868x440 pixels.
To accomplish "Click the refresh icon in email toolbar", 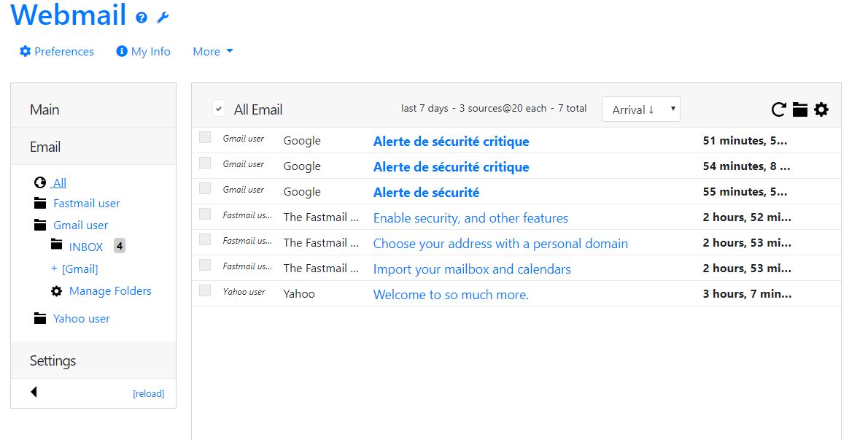I will tap(778, 109).
